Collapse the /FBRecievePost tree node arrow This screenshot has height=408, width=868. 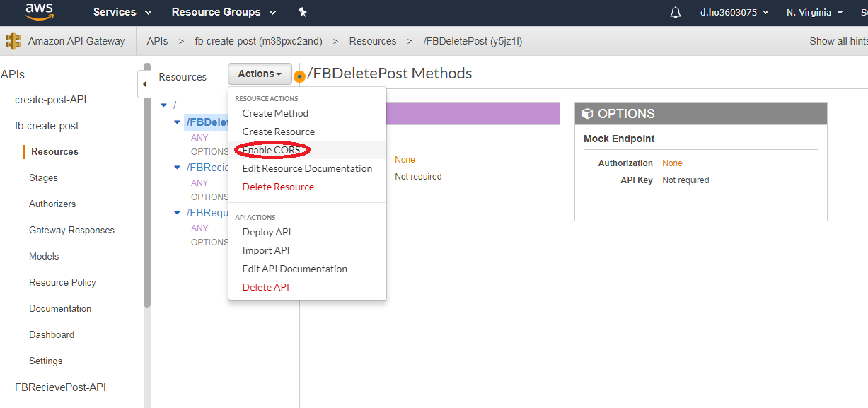(x=178, y=168)
